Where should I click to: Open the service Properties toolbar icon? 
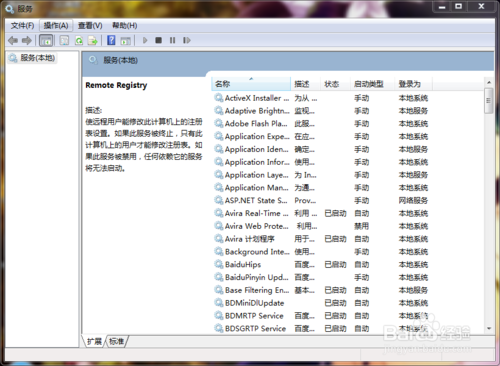[64, 41]
